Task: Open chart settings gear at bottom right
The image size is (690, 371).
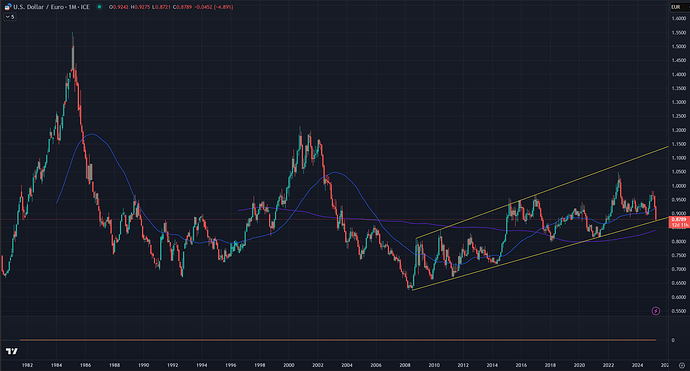Action: click(682, 365)
